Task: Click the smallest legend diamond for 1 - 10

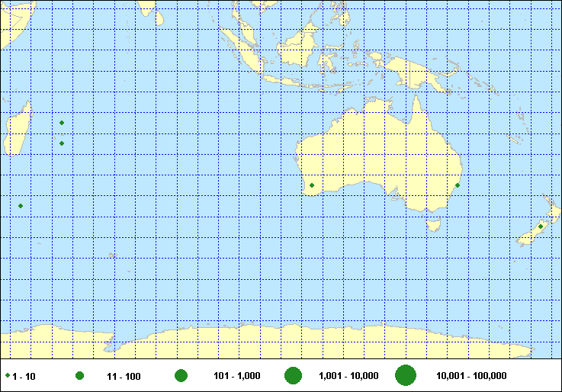Action: pos(7,376)
